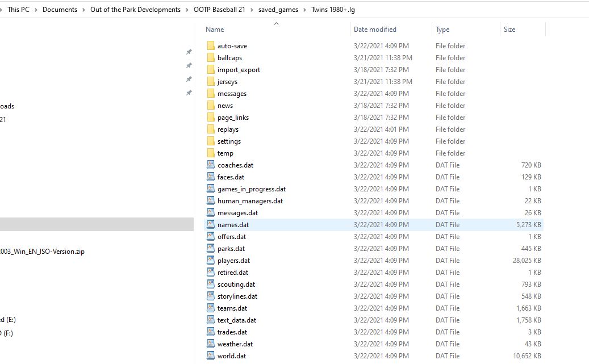Click the jerseys folder icon
Viewport: 589px width, 364px height.
point(211,82)
